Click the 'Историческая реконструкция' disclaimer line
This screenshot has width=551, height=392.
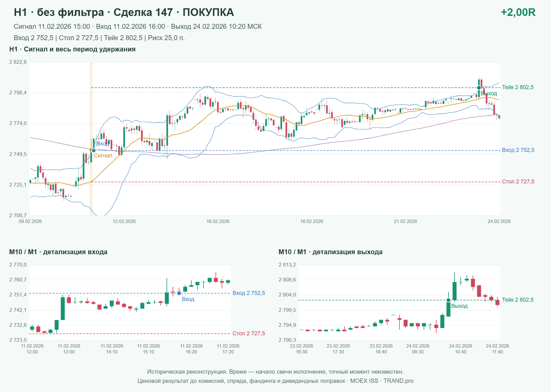(275, 372)
